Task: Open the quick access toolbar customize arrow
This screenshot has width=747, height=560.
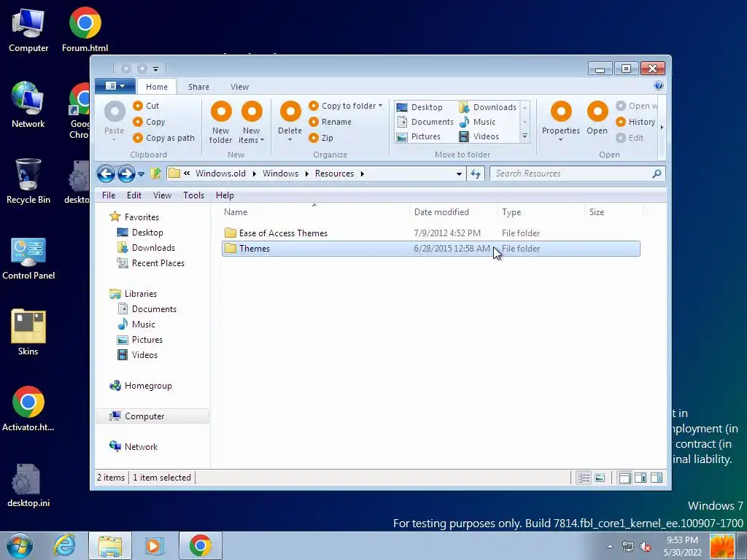Action: pyautogui.click(x=155, y=69)
